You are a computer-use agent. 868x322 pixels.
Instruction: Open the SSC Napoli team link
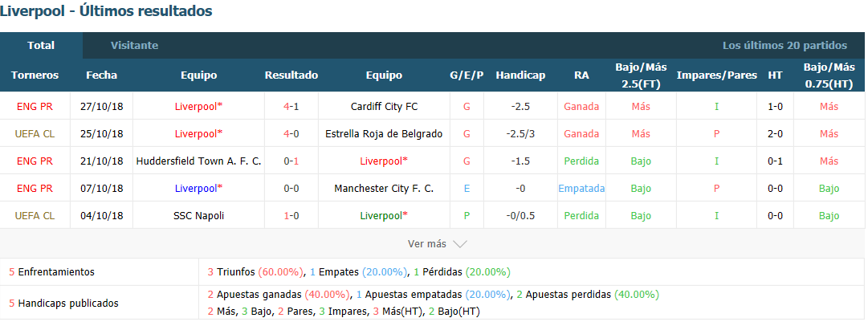click(x=198, y=216)
